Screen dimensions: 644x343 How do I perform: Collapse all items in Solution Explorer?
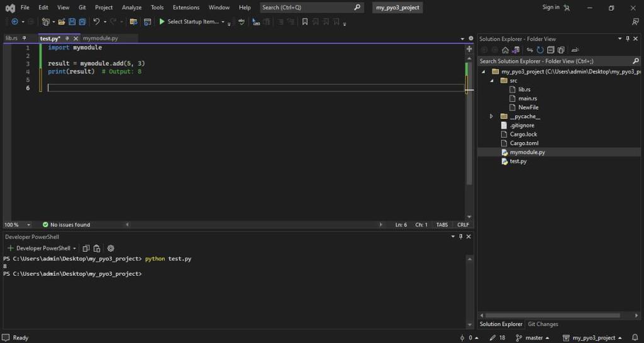click(x=550, y=50)
